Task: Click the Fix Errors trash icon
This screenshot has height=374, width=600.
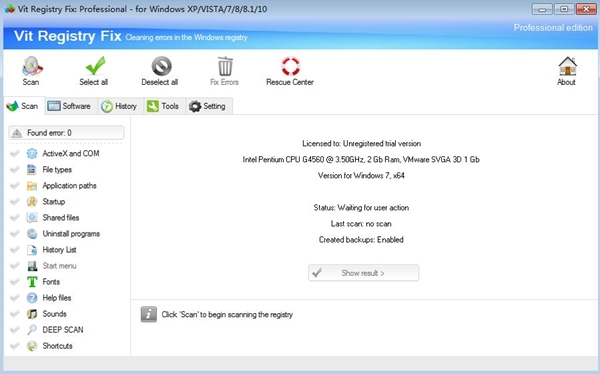Action: tap(225, 66)
